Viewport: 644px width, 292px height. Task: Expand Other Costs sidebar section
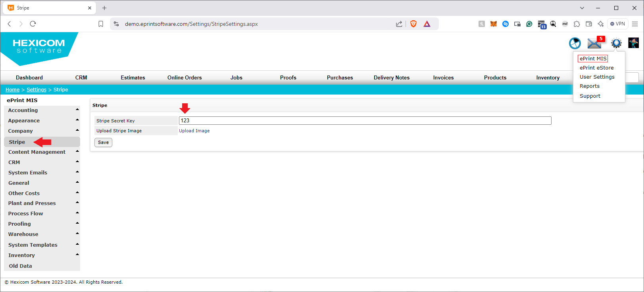click(x=42, y=193)
